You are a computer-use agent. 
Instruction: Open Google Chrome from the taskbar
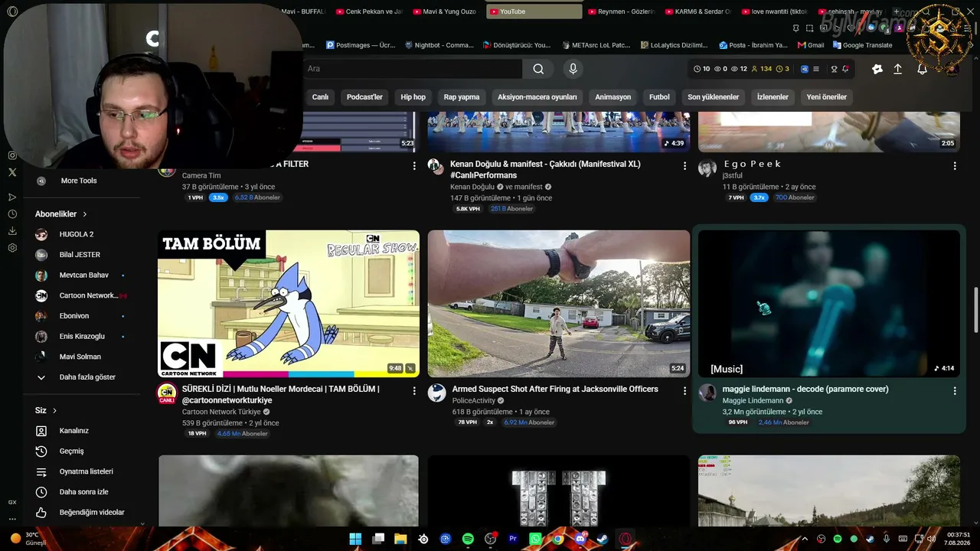tap(558, 539)
